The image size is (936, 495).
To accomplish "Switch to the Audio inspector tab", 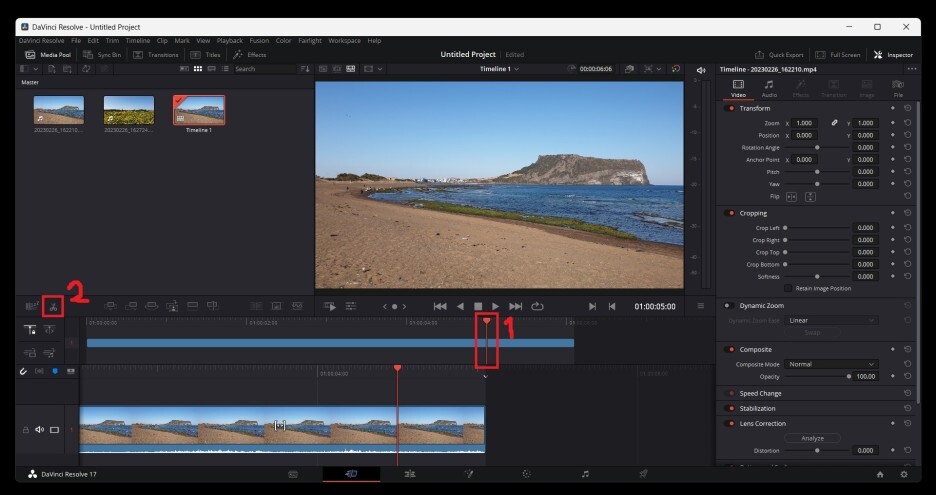I will (769, 88).
